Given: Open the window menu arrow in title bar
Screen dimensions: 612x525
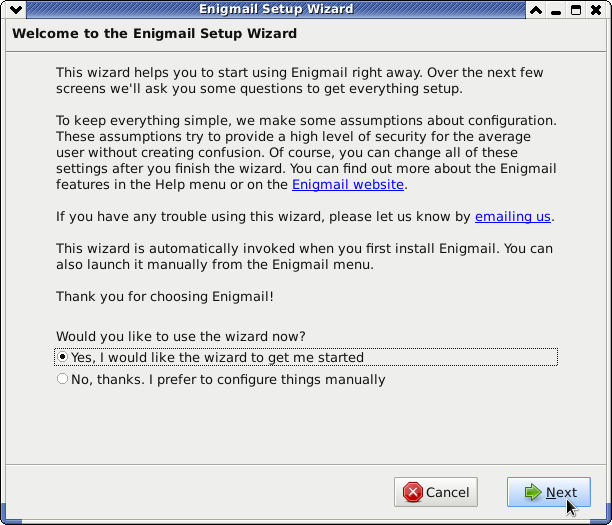Looking at the screenshot, I should click(16, 9).
